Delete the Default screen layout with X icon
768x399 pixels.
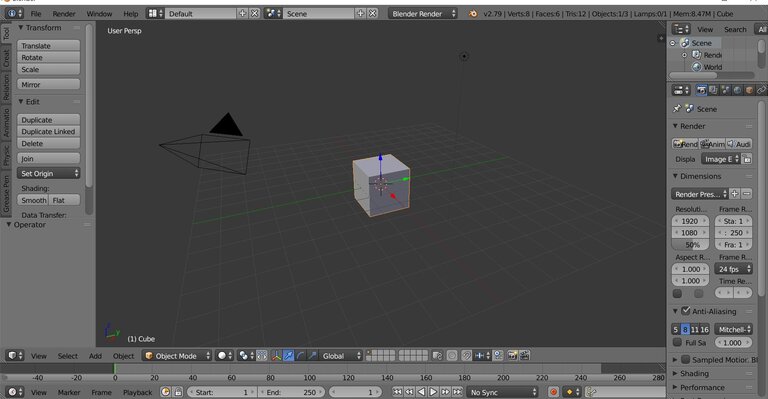point(255,14)
